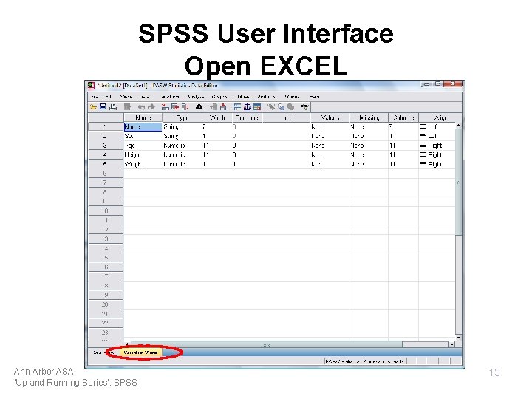Click the Split File icon

point(237,107)
